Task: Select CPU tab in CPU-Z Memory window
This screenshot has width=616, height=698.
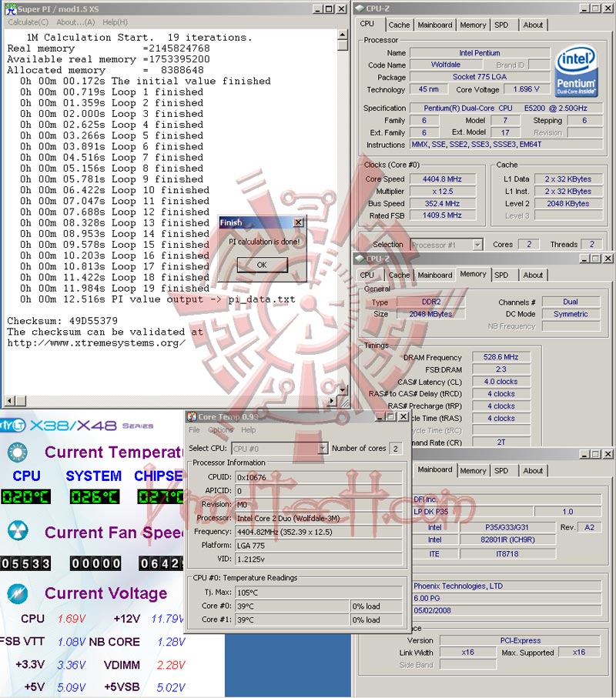Action: pyautogui.click(x=367, y=275)
